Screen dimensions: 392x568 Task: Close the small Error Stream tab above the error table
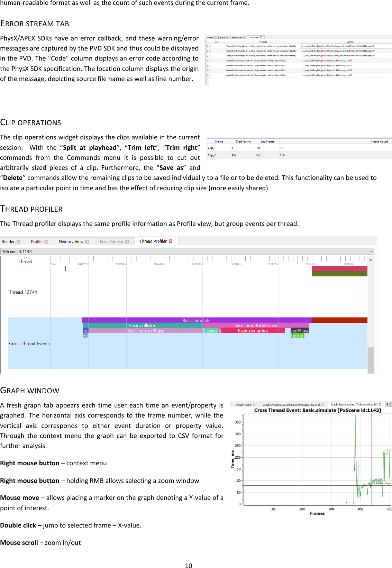261,37
